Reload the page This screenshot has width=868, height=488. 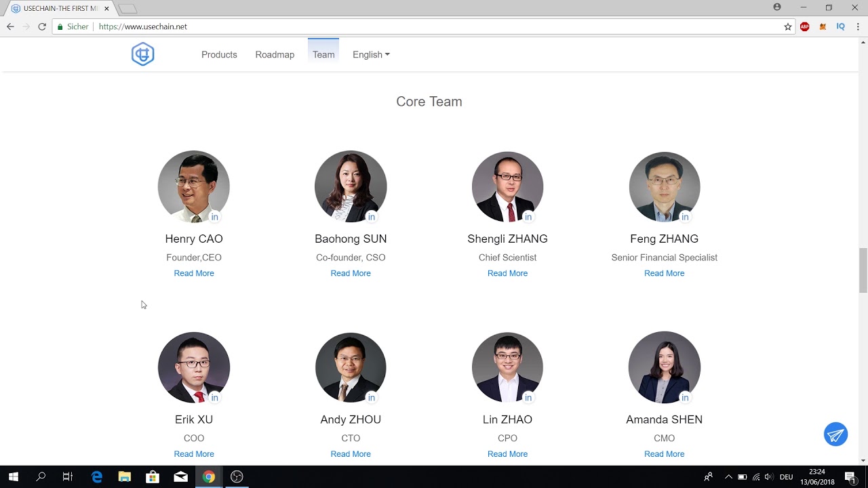42,27
